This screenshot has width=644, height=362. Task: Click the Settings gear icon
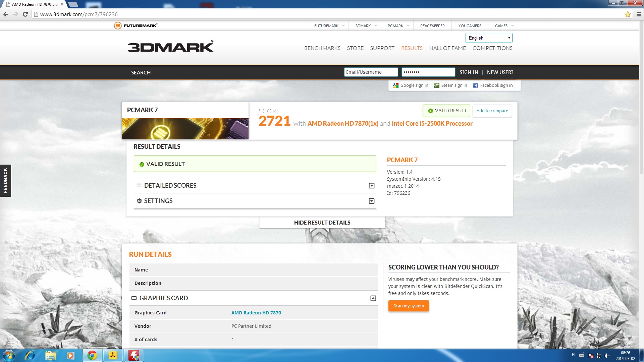[x=139, y=201]
